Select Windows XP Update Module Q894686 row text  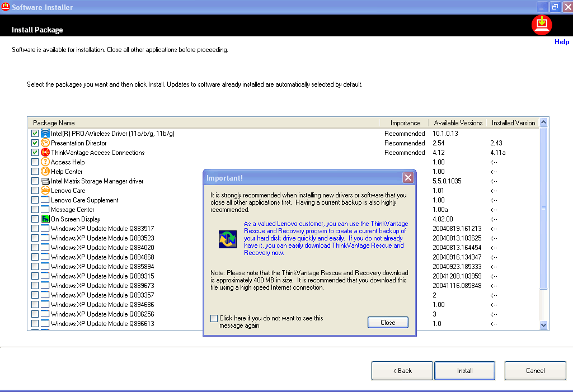(102, 304)
